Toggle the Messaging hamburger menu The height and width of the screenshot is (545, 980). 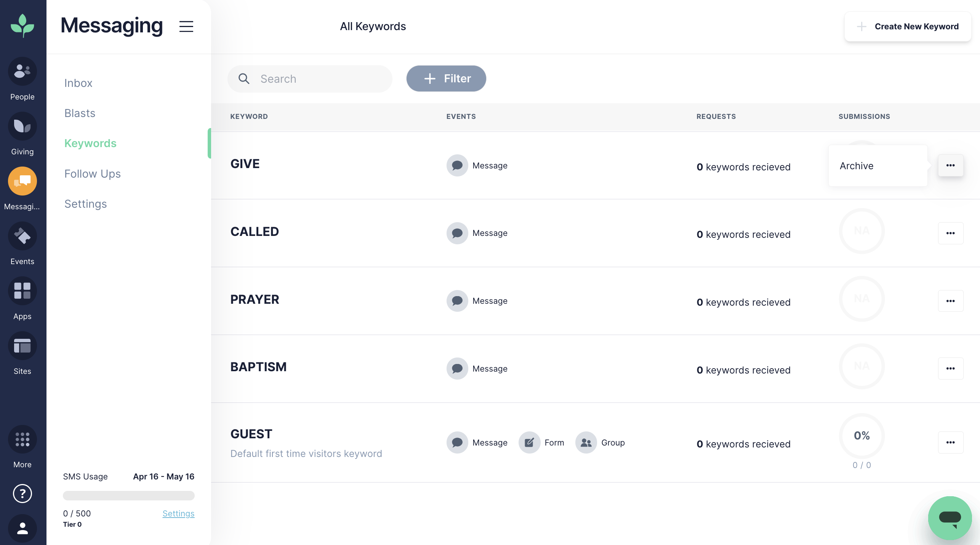tap(186, 26)
